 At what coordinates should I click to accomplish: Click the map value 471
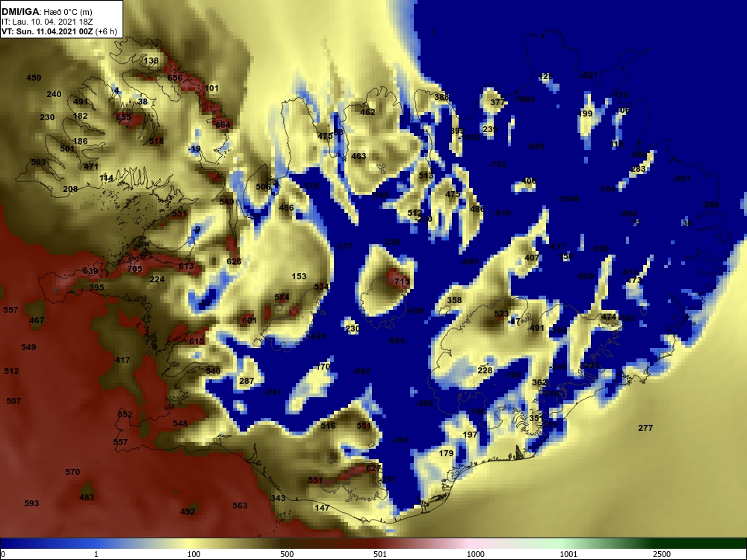point(91,167)
